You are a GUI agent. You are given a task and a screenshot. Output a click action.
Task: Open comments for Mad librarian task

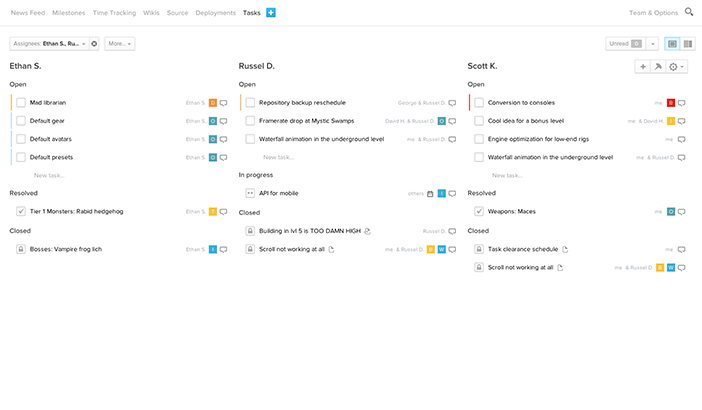(224, 103)
